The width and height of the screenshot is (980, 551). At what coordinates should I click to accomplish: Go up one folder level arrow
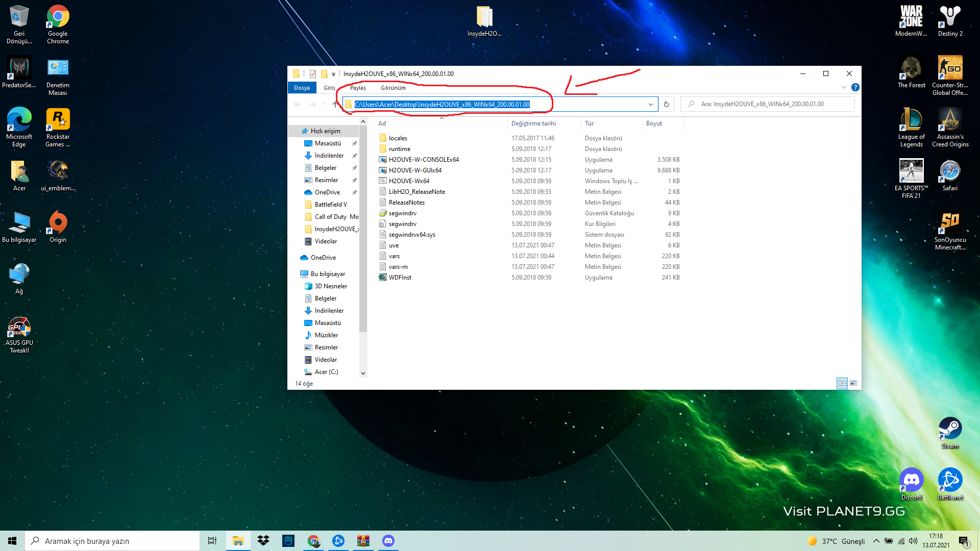[335, 104]
